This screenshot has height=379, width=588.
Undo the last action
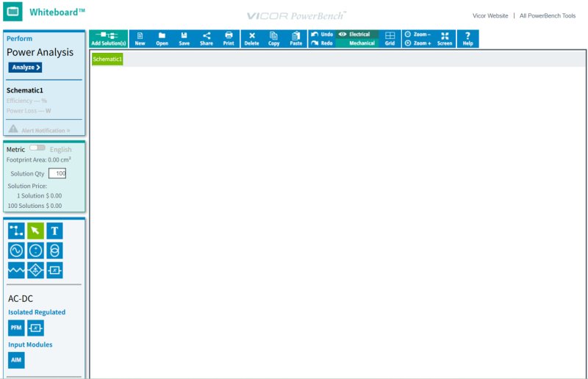(x=322, y=34)
